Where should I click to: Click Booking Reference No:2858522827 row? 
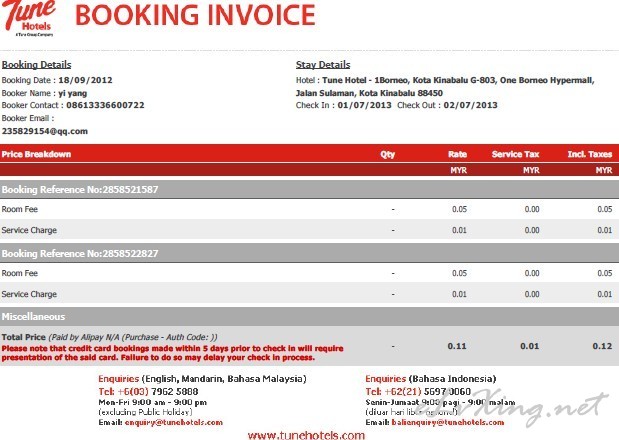pyautogui.click(x=310, y=254)
